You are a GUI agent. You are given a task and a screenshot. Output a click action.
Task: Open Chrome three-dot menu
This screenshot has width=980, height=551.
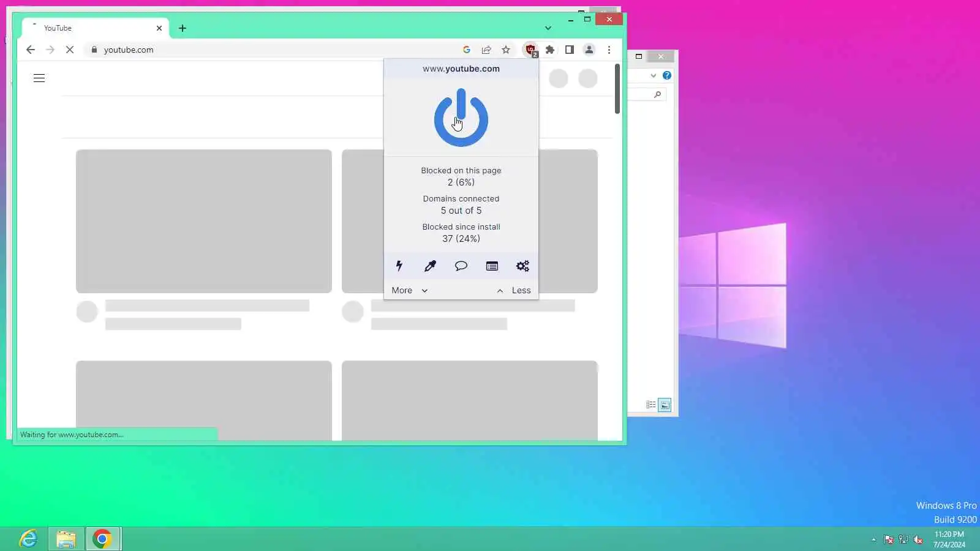tap(609, 50)
